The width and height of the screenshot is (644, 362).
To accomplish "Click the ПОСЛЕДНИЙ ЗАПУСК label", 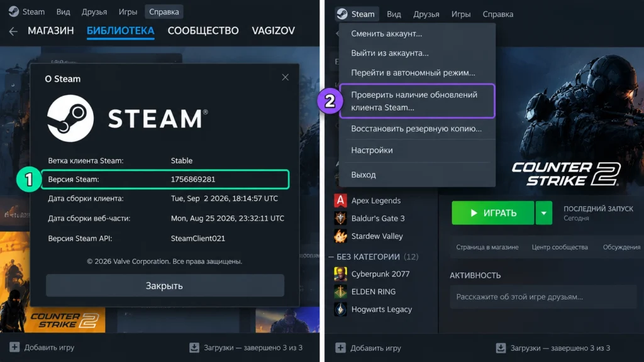I will 599,209.
